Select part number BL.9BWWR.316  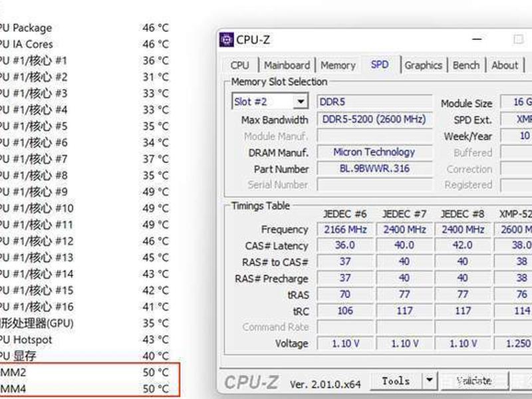pyautogui.click(x=374, y=169)
